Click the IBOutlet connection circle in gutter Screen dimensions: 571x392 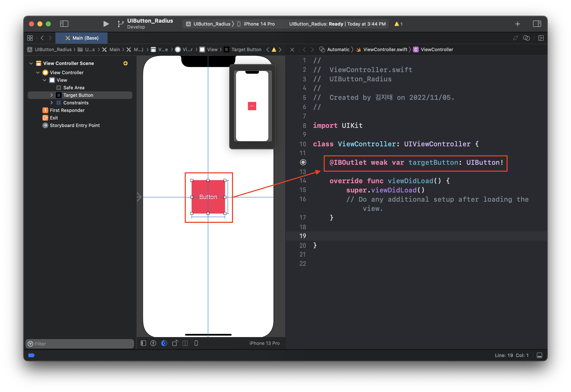pos(303,162)
